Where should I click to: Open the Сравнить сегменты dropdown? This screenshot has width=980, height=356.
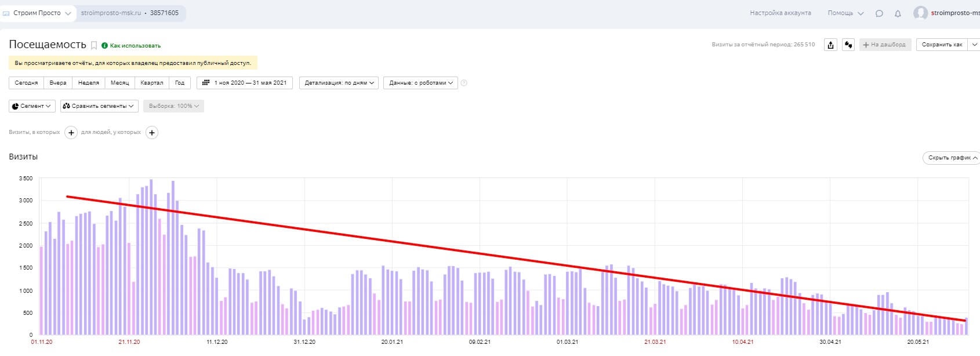coord(99,106)
